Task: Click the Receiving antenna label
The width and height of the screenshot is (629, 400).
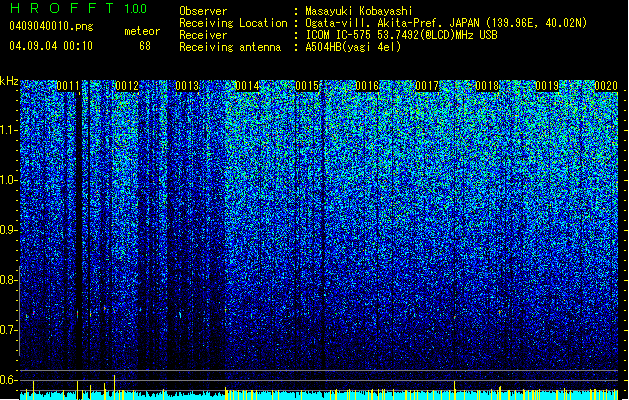Action: tap(230, 47)
